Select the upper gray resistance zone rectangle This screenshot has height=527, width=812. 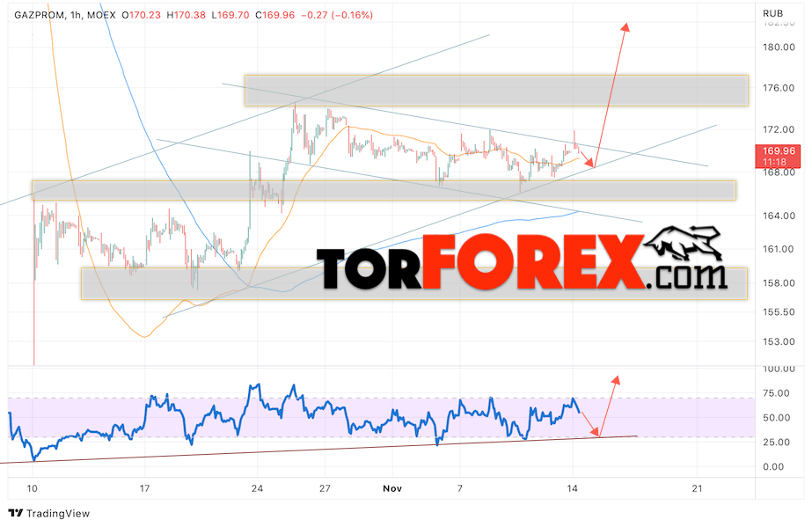click(x=496, y=91)
